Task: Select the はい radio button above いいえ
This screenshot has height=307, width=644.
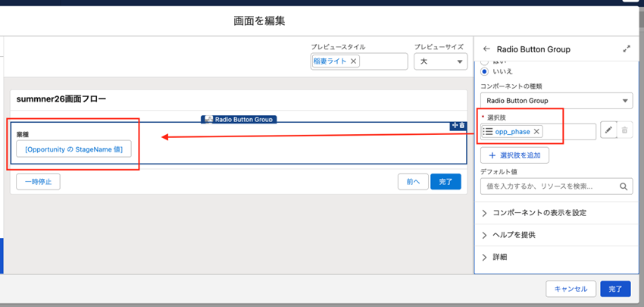Action: pos(486,61)
